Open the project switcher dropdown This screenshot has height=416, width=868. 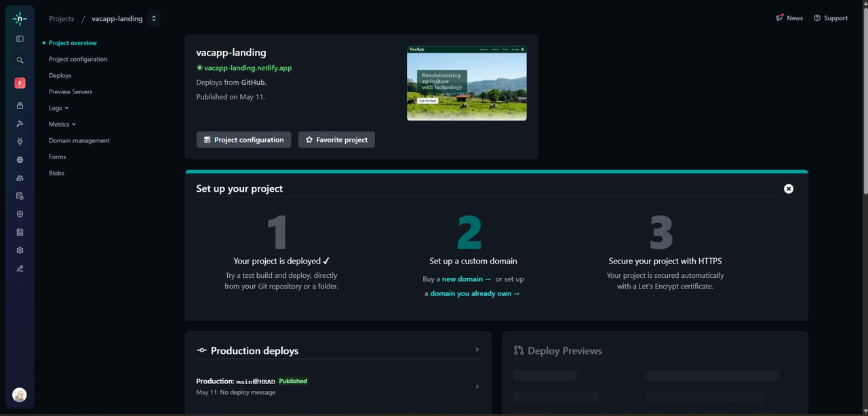tap(154, 18)
